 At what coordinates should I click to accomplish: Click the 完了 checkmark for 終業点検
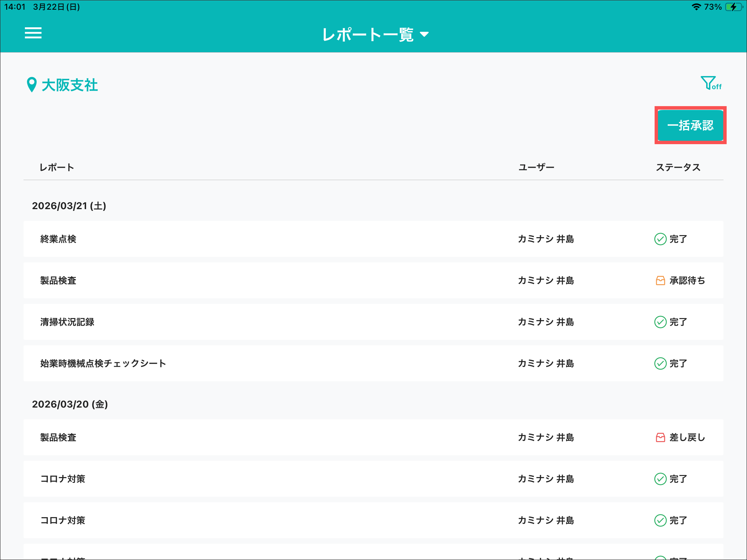coord(660,239)
